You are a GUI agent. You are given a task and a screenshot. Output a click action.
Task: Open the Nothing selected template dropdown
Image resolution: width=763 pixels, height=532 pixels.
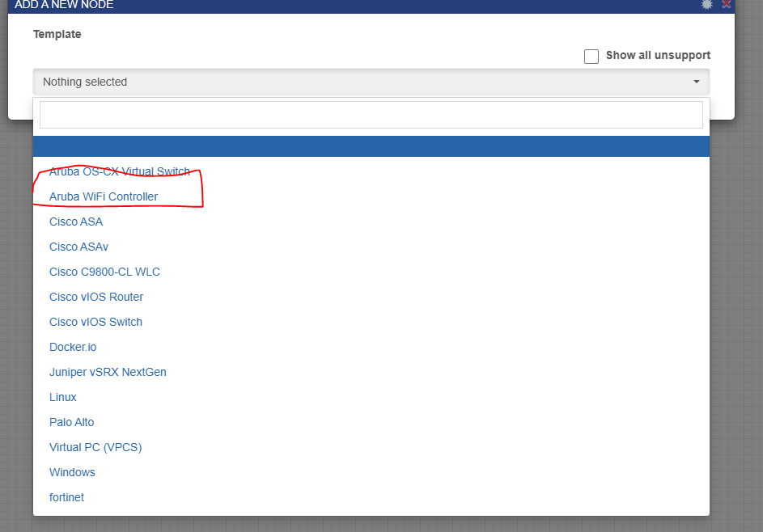click(371, 82)
